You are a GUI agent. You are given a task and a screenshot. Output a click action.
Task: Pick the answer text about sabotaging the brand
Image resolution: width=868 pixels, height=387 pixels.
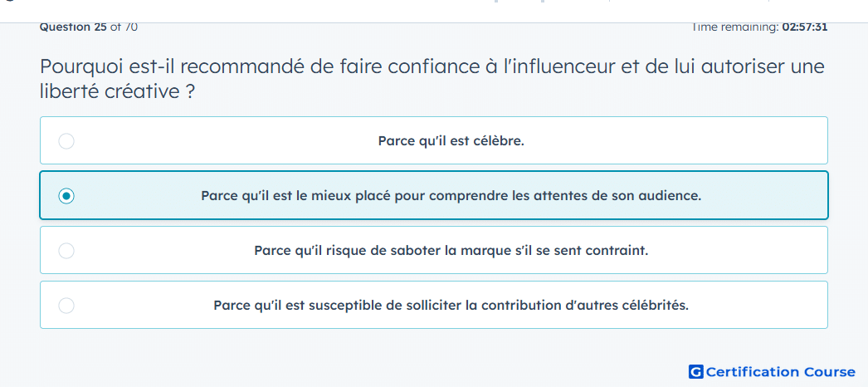(451, 251)
